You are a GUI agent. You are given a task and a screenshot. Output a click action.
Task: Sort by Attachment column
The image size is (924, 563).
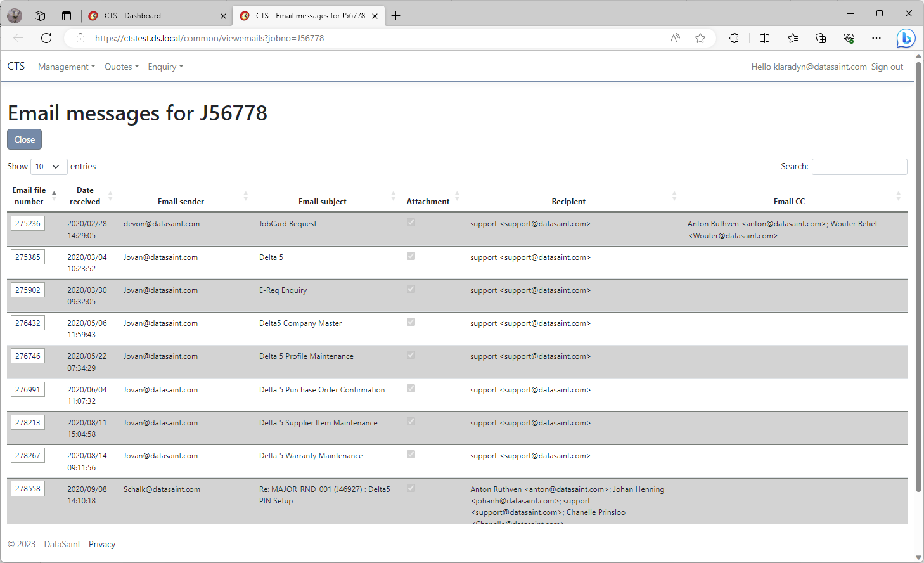432,195
